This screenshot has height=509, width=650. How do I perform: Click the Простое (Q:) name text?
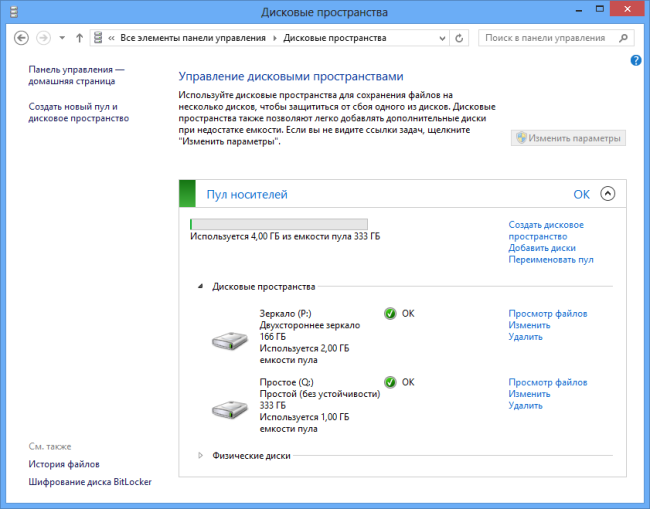click(286, 382)
